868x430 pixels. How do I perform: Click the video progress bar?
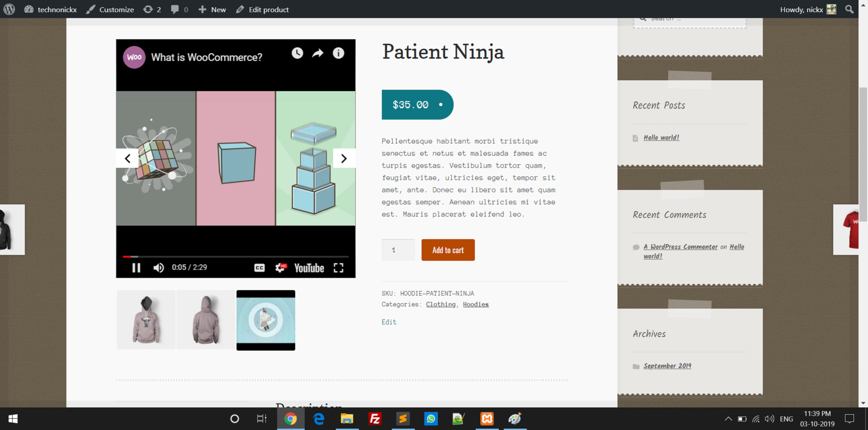click(x=235, y=256)
